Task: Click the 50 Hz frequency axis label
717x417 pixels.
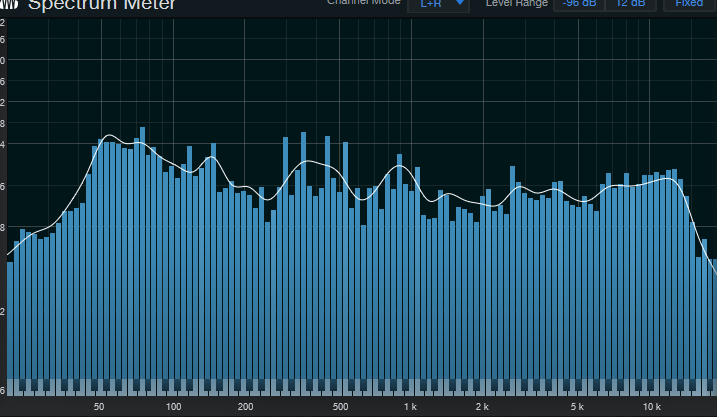Action: pyautogui.click(x=99, y=406)
